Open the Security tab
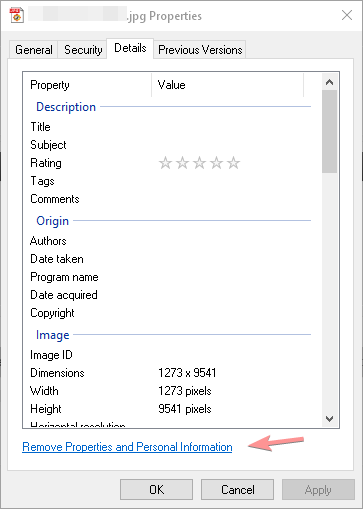 pyautogui.click(x=83, y=50)
